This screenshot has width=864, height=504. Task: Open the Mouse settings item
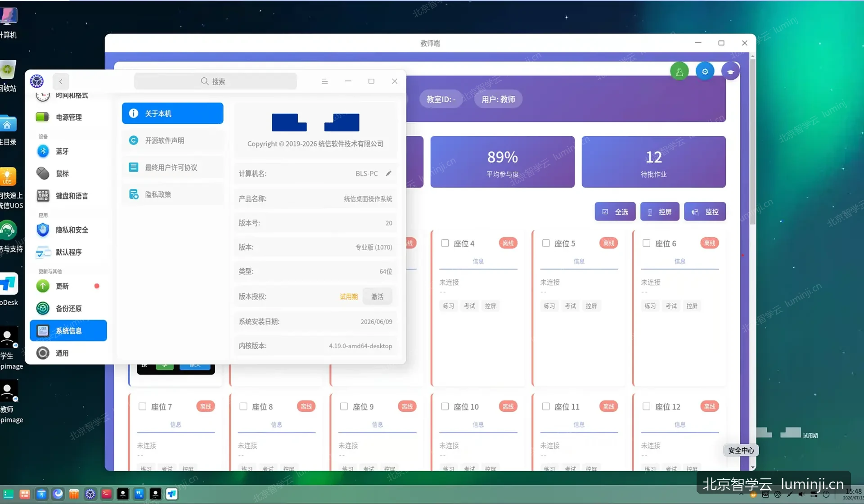[68, 173]
